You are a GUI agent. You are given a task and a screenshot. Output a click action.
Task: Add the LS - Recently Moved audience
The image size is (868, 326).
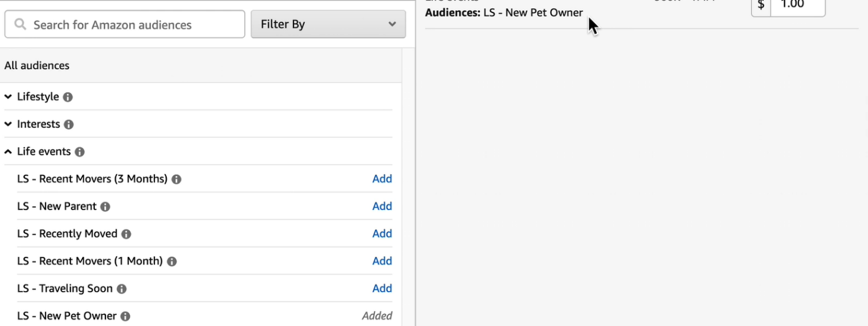click(x=382, y=234)
